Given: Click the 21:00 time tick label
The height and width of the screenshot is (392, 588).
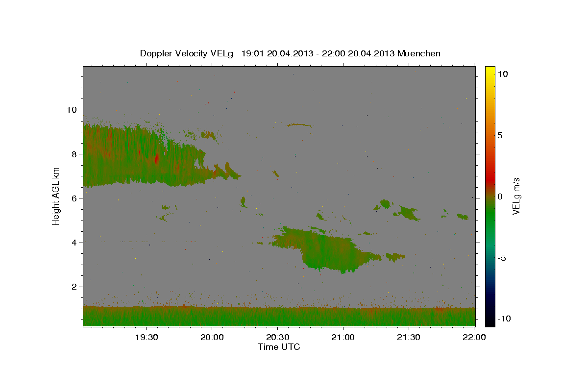Looking at the screenshot, I should 343,337.
